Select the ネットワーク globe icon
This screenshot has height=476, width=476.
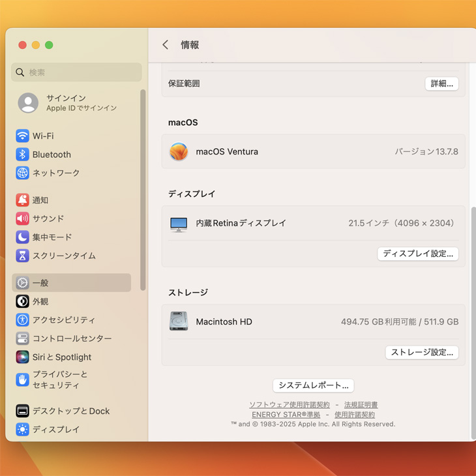coord(22,173)
